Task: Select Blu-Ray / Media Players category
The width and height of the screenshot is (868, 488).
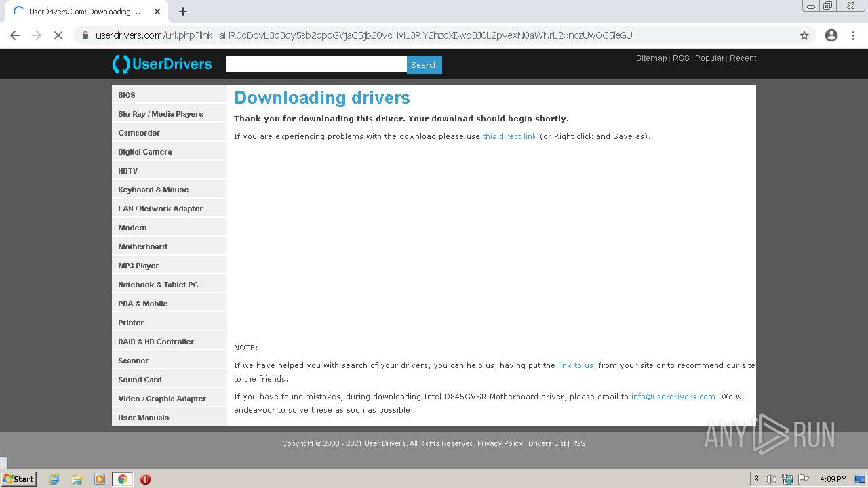Action: tap(170, 114)
